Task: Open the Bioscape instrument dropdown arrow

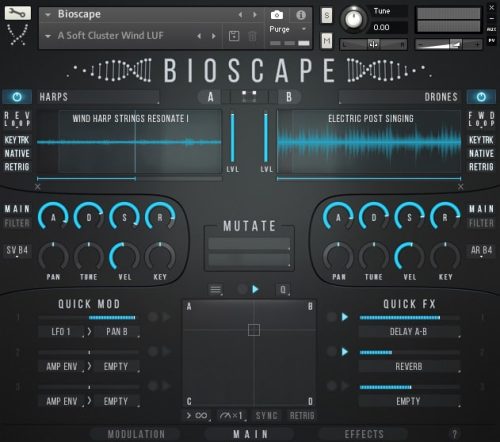Action: (x=48, y=15)
